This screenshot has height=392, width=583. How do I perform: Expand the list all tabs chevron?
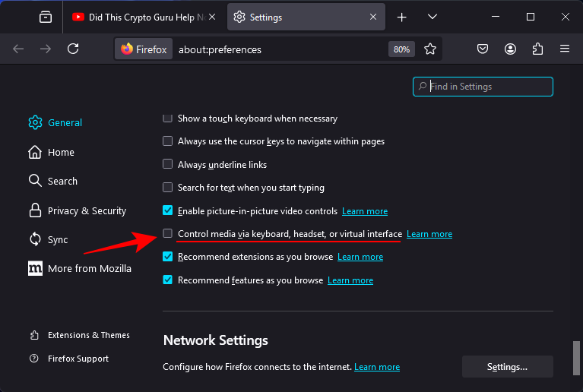pyautogui.click(x=432, y=17)
